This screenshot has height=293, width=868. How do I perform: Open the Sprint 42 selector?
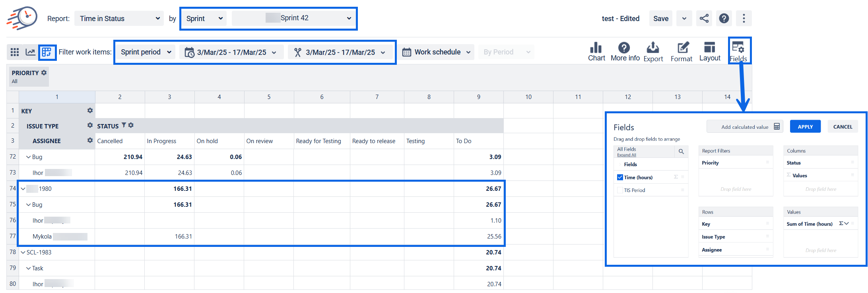pos(293,18)
